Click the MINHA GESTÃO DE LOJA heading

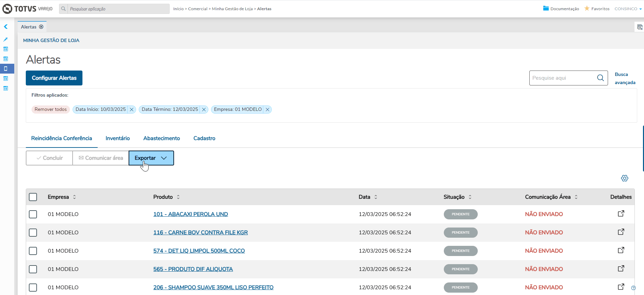click(x=51, y=40)
